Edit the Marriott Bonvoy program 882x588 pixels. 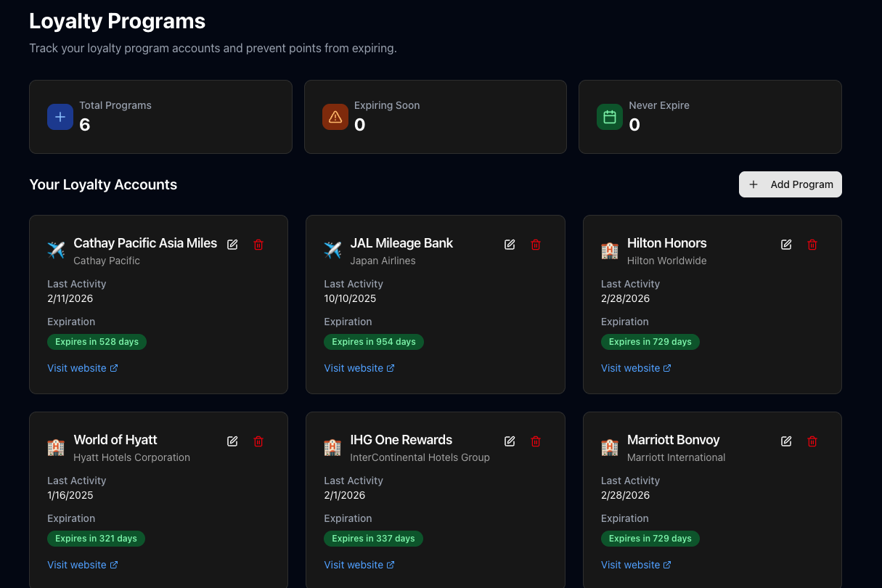click(x=786, y=441)
